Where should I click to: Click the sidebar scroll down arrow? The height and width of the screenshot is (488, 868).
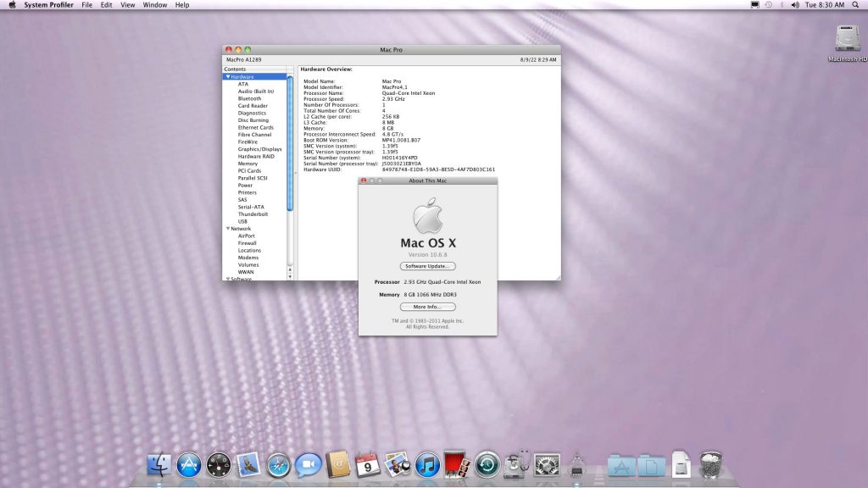(290, 276)
